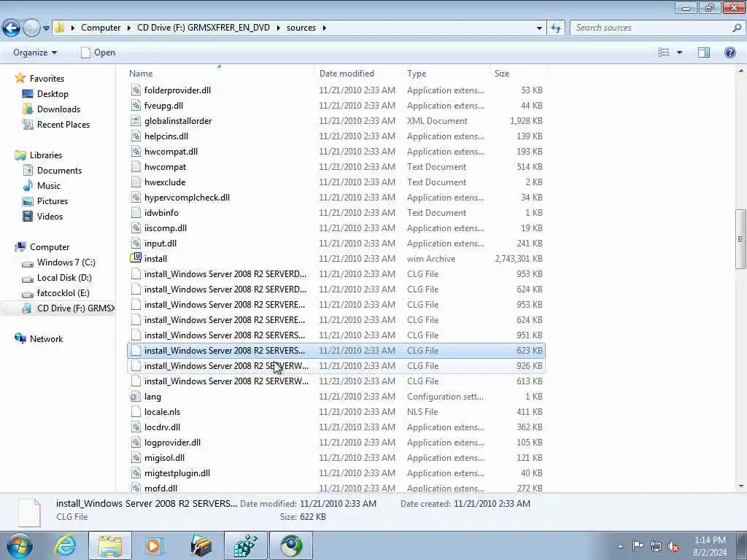Sort by the Name column header
747x560 pixels.
coord(141,74)
